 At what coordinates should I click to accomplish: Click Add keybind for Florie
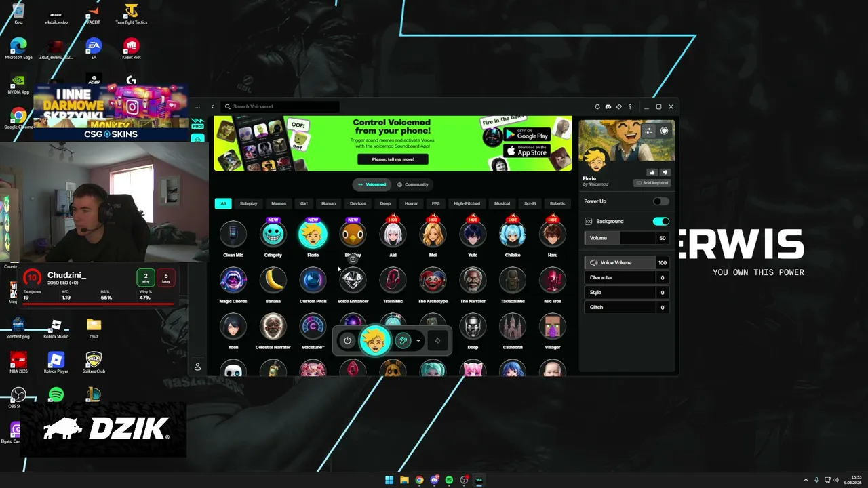coord(652,183)
